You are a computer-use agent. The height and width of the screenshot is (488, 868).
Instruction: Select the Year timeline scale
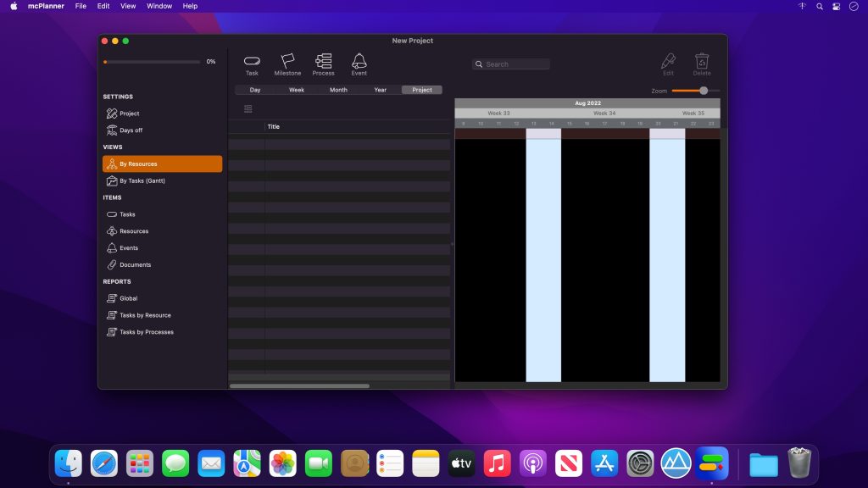(381, 90)
